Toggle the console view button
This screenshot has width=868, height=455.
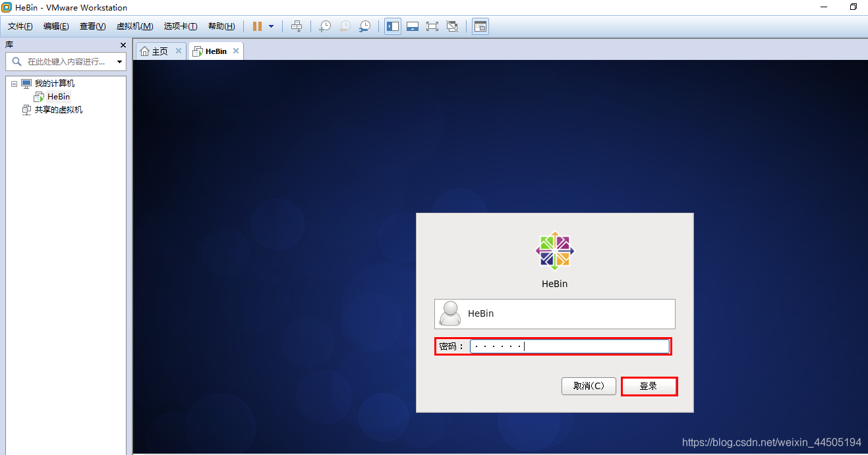[480, 26]
